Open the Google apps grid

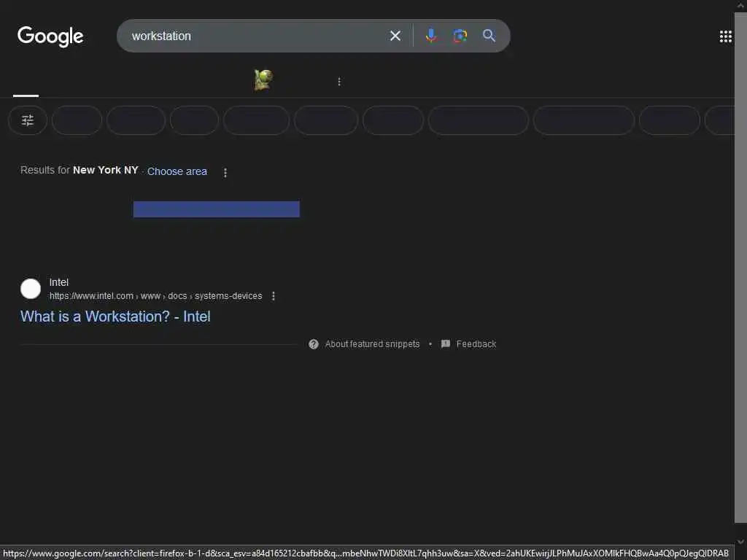click(725, 36)
